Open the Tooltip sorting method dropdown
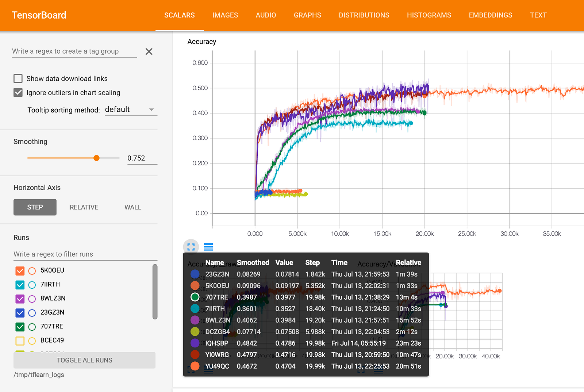Viewport: 584px width, 392px height. (131, 110)
